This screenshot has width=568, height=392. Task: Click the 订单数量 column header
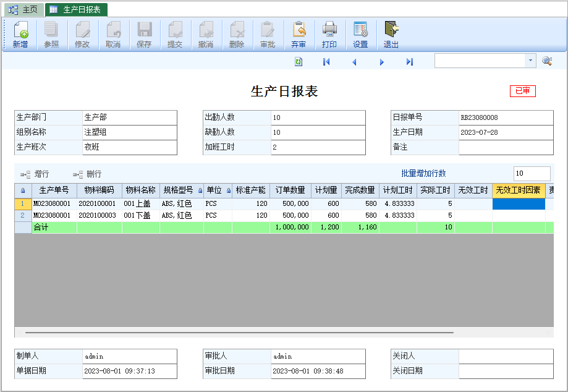coord(290,190)
